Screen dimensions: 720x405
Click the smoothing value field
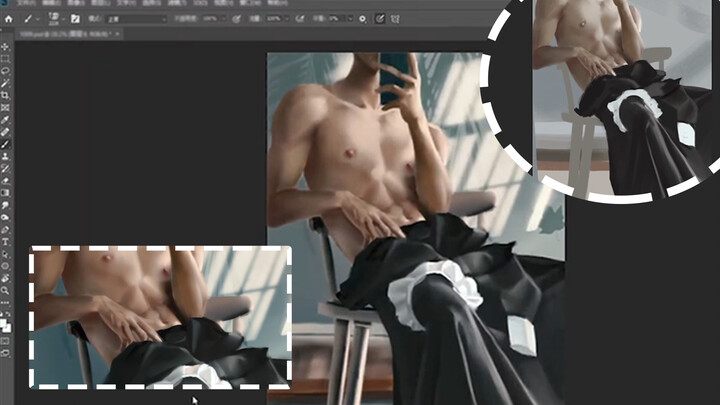(x=337, y=19)
